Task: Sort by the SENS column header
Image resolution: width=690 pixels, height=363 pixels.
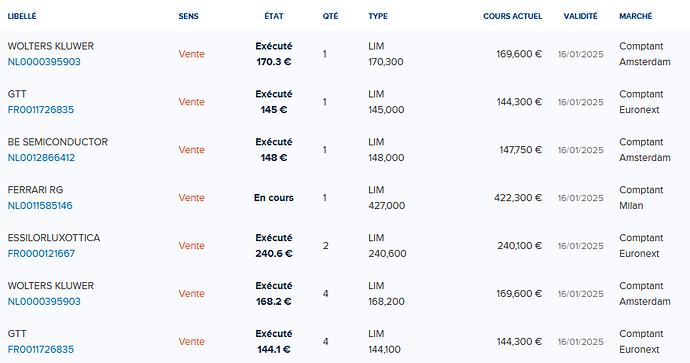Action: pyautogui.click(x=188, y=16)
